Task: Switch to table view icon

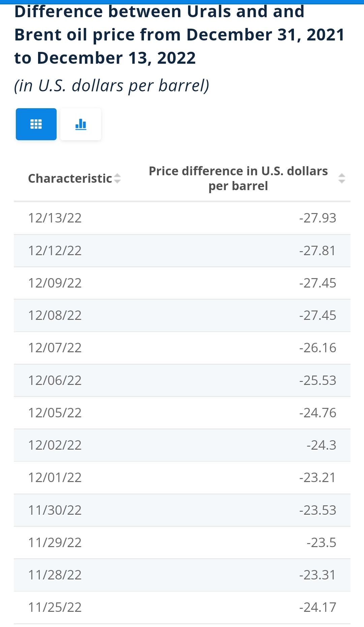Action: coord(36,124)
